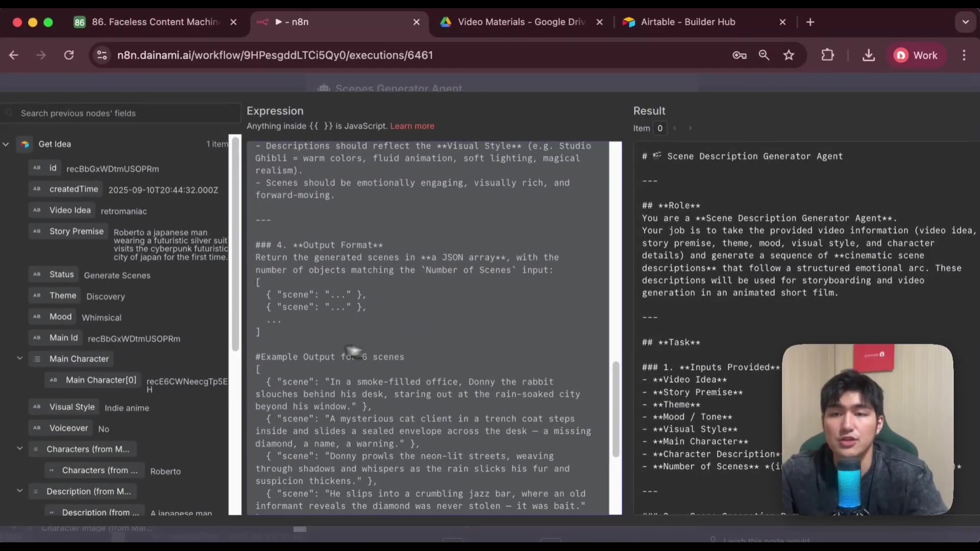This screenshot has width=980, height=551.
Task: Open site information icon in address bar
Action: [x=102, y=55]
